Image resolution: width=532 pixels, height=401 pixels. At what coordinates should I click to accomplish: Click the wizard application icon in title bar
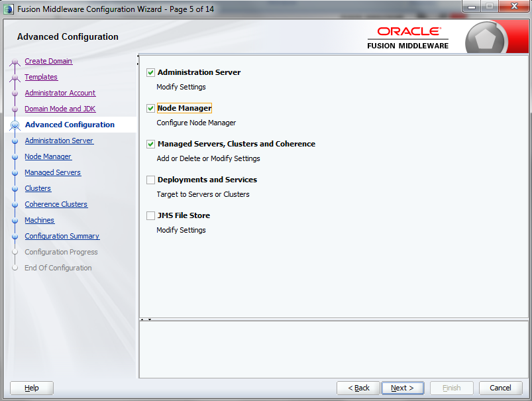coord(9,7)
